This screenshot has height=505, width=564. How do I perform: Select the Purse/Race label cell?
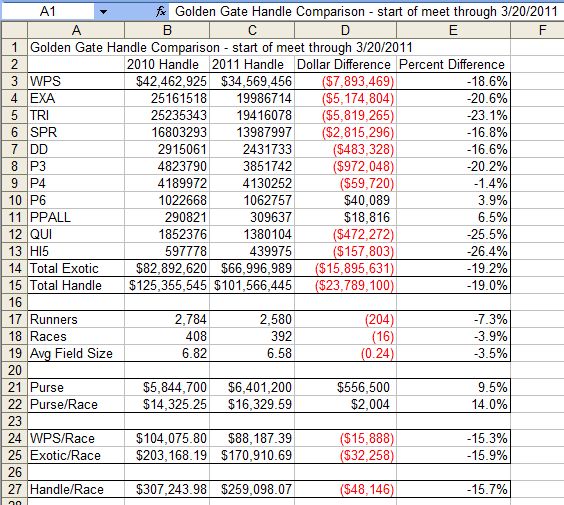click(x=76, y=404)
